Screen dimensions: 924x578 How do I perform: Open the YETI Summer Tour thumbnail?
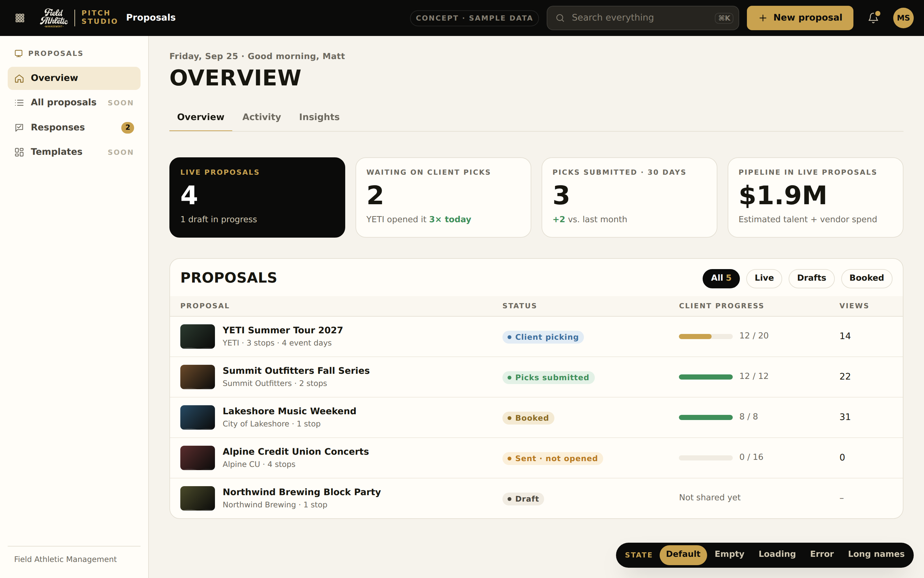point(197,337)
